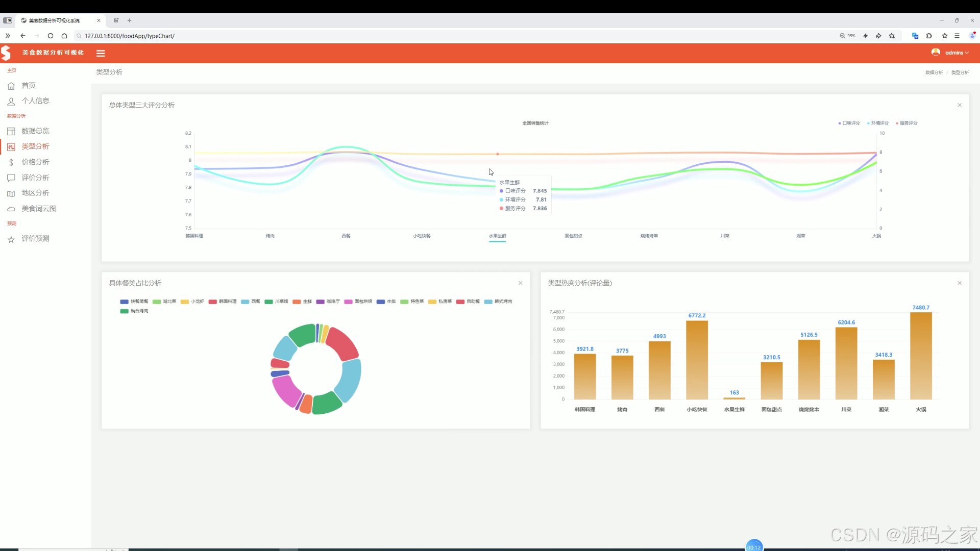Click the 火锅 bar in chart
The height and width of the screenshot is (551, 980).
[x=920, y=356]
